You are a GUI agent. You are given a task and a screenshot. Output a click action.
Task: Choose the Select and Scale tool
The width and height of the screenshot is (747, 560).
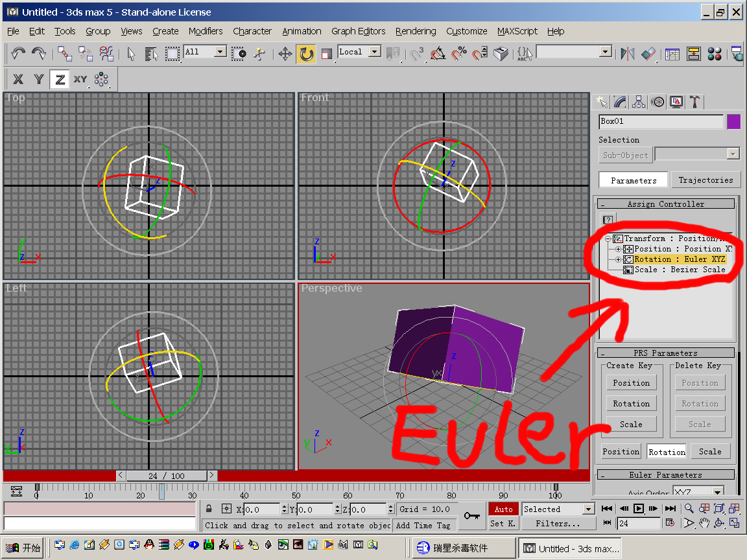(x=327, y=53)
